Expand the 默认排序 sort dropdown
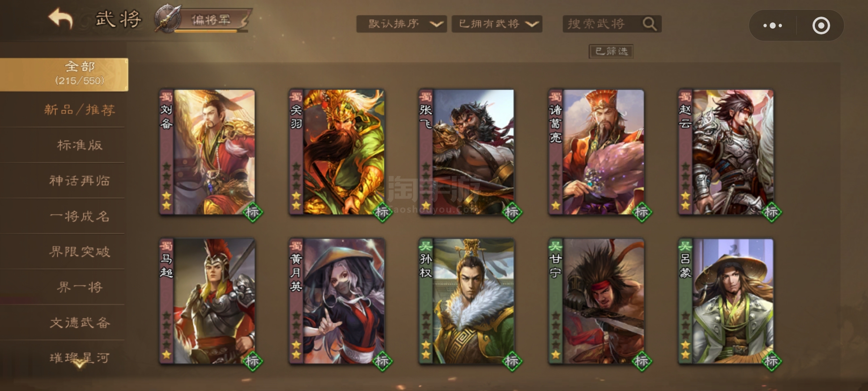The width and height of the screenshot is (868, 391). pyautogui.click(x=401, y=24)
